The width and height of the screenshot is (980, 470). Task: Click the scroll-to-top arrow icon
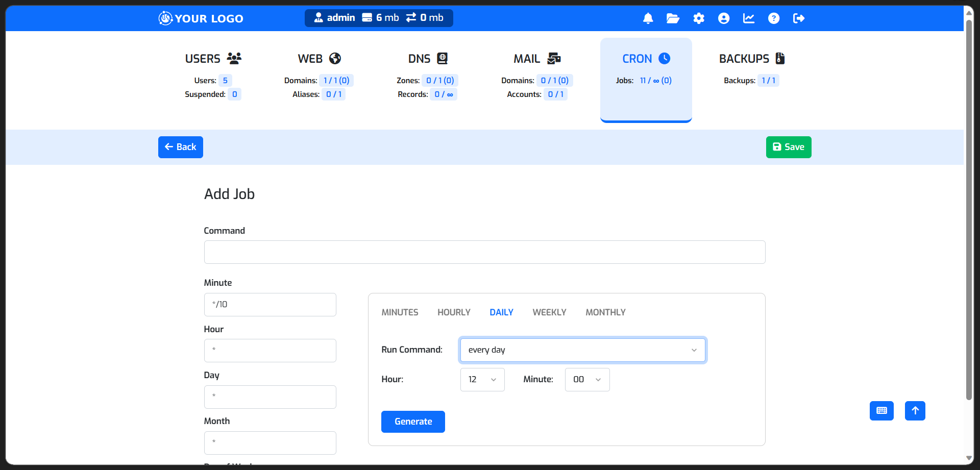915,411
